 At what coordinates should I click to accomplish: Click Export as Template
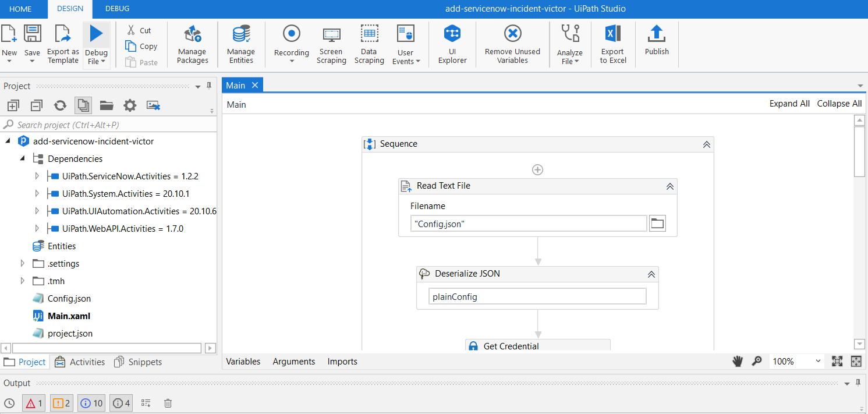pos(63,45)
